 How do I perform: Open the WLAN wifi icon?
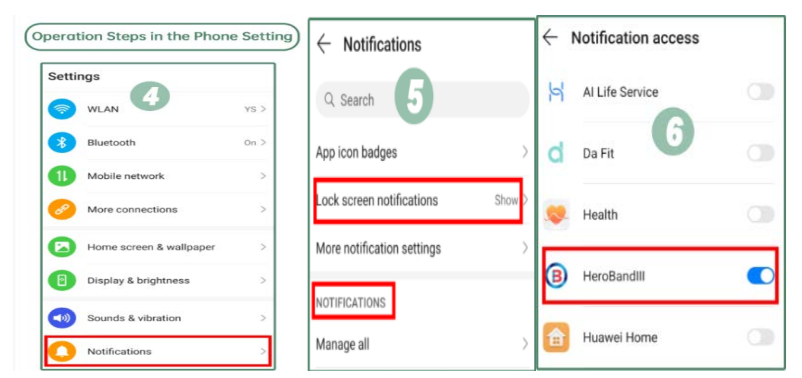(x=61, y=109)
